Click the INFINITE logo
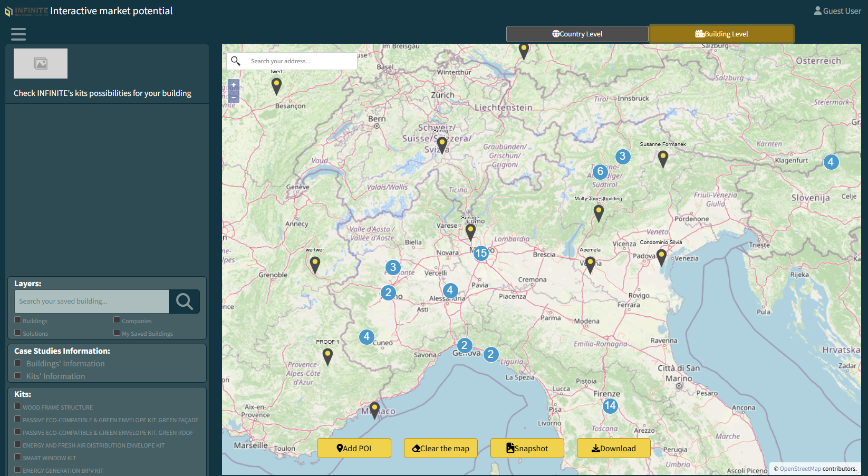 coord(26,11)
